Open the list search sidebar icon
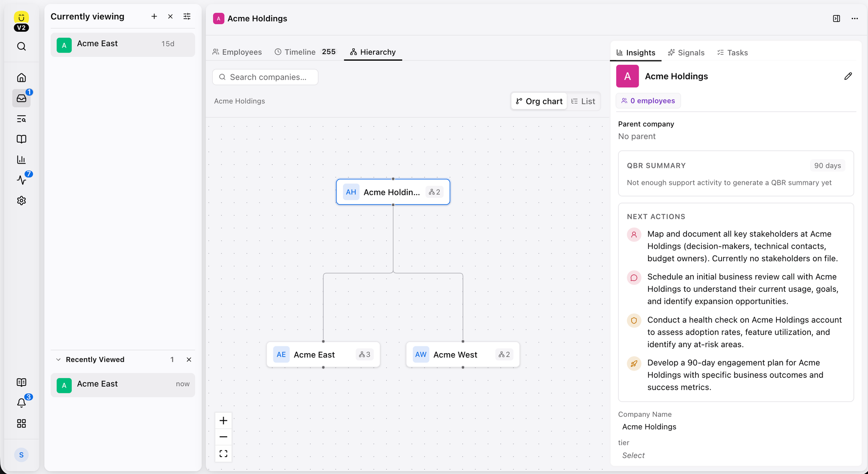Image resolution: width=868 pixels, height=474 pixels. pyautogui.click(x=22, y=119)
